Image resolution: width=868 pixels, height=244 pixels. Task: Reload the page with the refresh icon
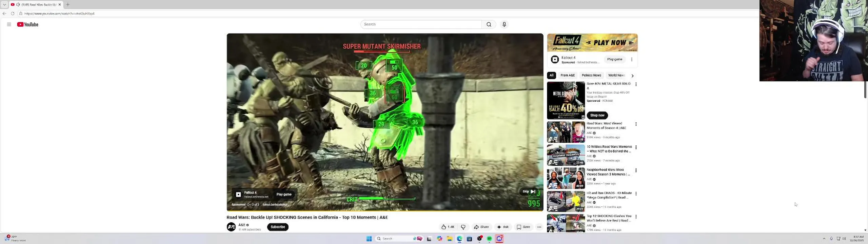13,14
